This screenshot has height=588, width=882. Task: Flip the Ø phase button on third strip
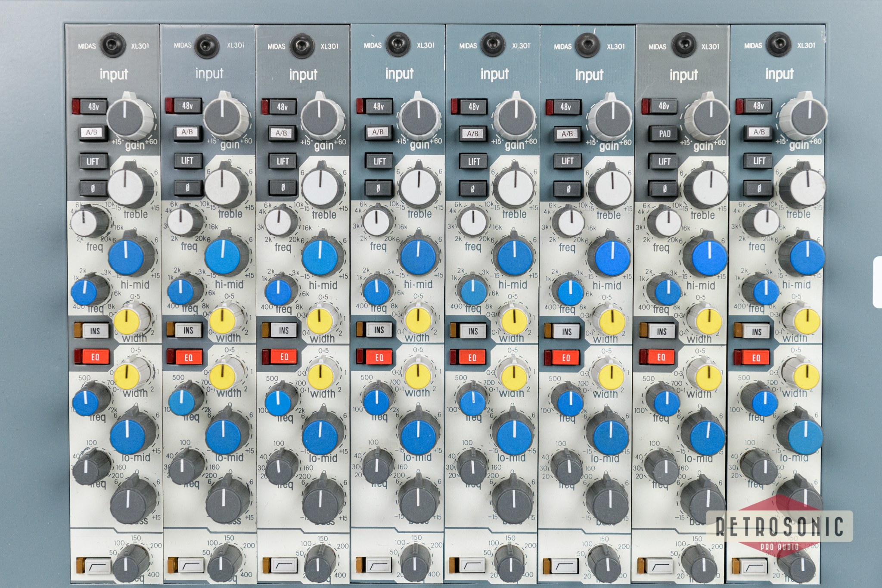[x=283, y=188]
